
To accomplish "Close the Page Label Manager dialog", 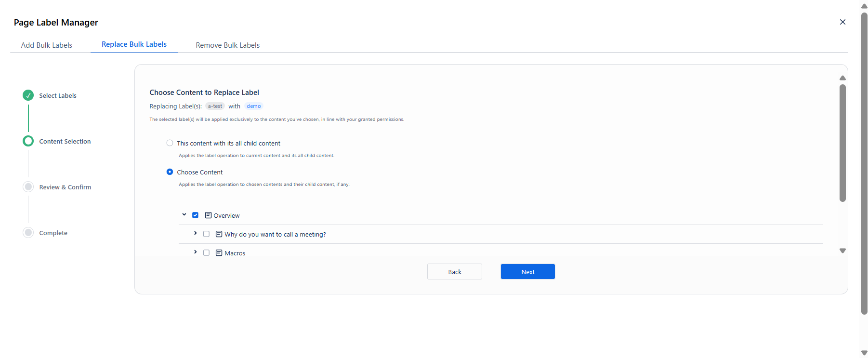I will (x=842, y=22).
